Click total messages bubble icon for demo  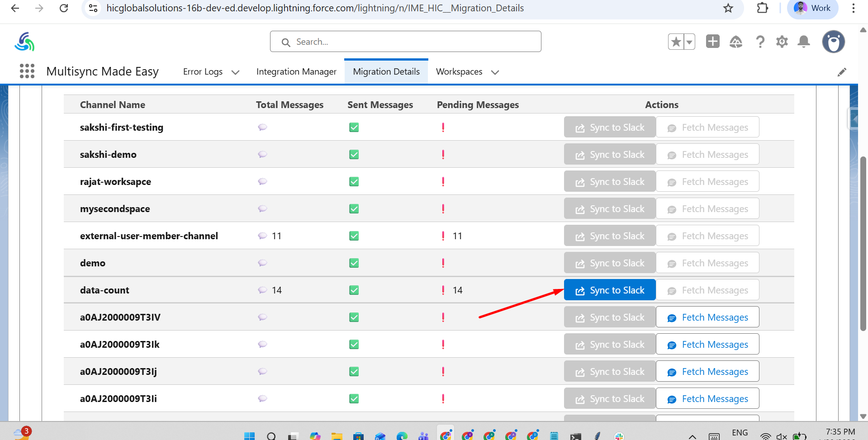tap(262, 263)
